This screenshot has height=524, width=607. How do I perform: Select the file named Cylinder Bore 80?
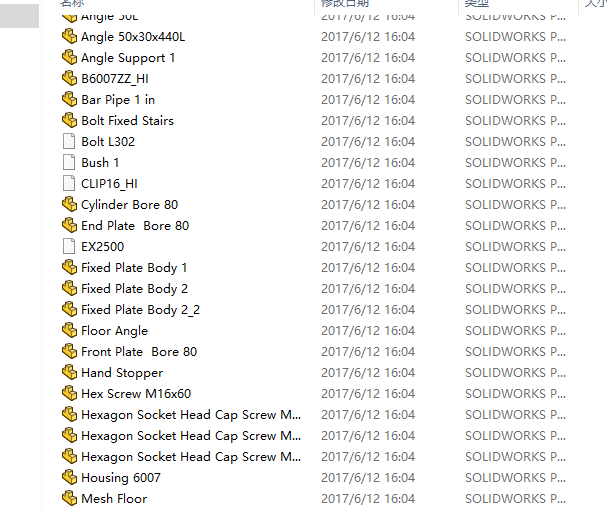pyautogui.click(x=129, y=205)
